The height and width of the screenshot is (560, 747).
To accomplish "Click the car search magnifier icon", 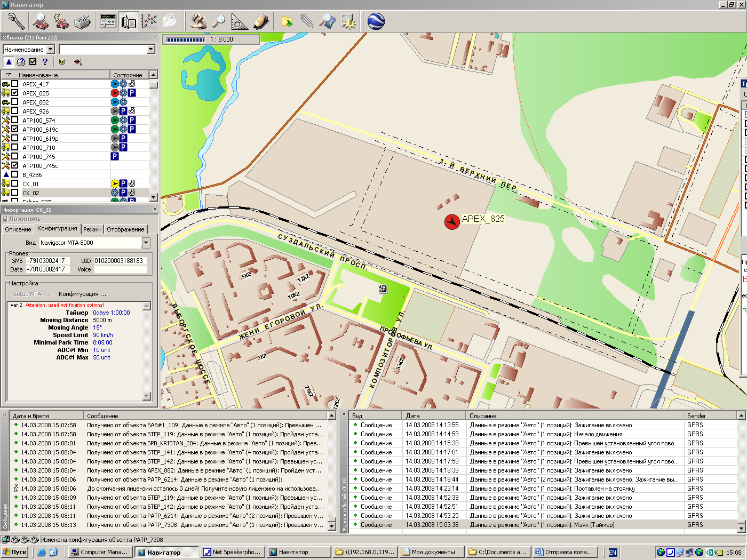I will 41,21.
